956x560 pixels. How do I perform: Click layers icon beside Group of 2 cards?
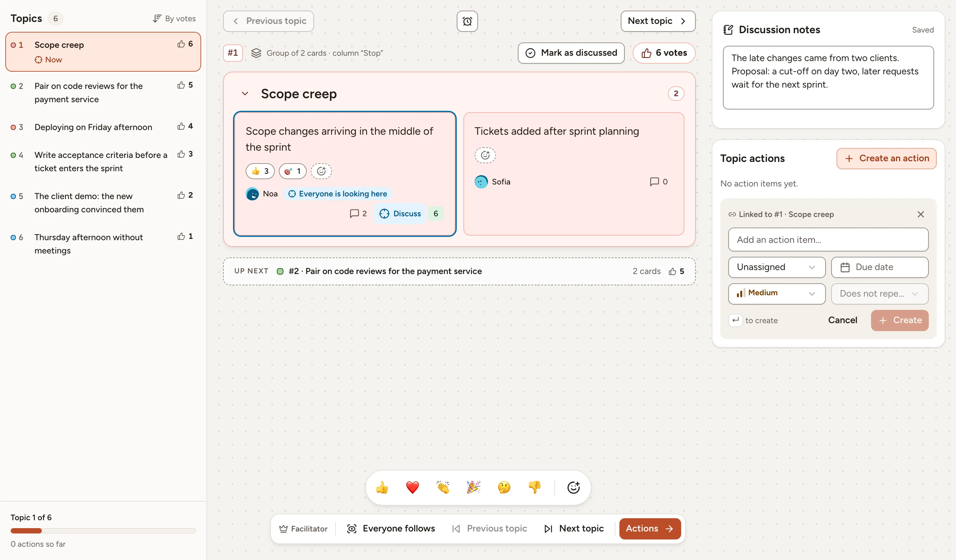point(256,53)
